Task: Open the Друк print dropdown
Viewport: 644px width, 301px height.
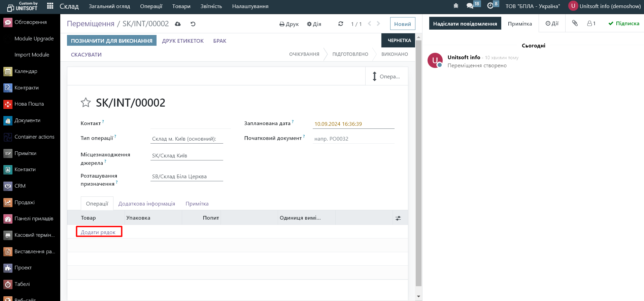Action: pyautogui.click(x=289, y=24)
